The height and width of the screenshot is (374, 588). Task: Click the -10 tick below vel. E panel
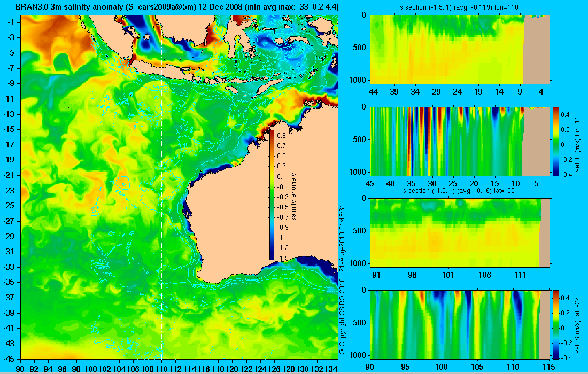(515, 184)
